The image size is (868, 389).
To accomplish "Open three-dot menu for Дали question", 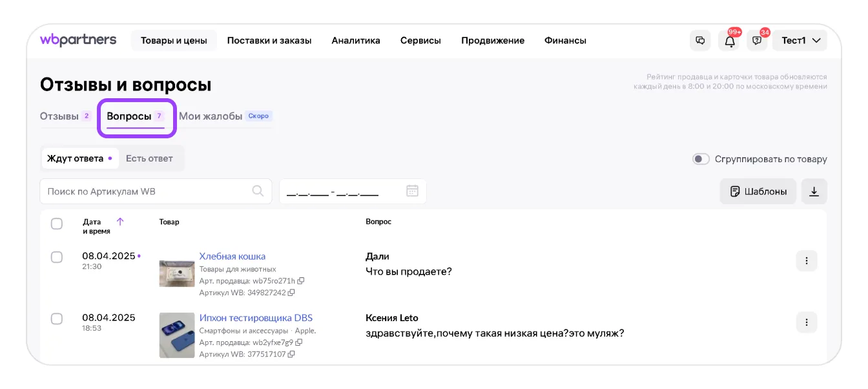I will click(807, 261).
